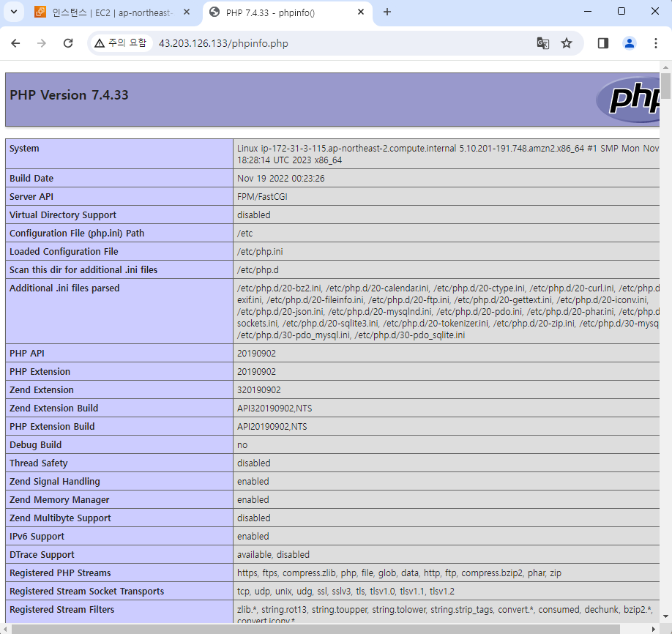Click the Thread Safety label
The height and width of the screenshot is (634, 672).
pos(39,463)
